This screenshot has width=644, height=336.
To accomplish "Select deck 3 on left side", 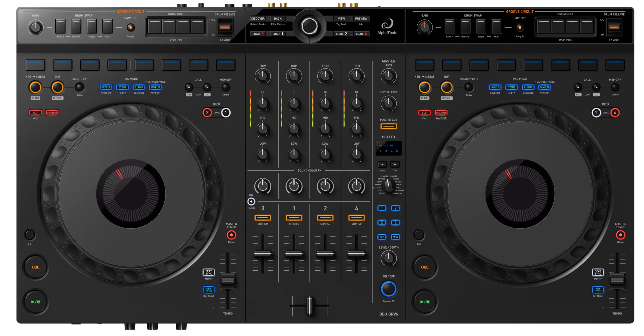I will point(207,113).
